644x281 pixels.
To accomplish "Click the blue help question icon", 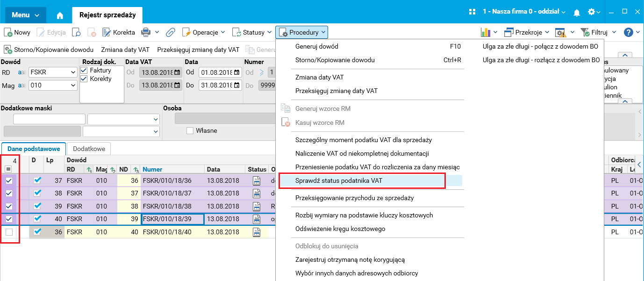I will (629, 32).
